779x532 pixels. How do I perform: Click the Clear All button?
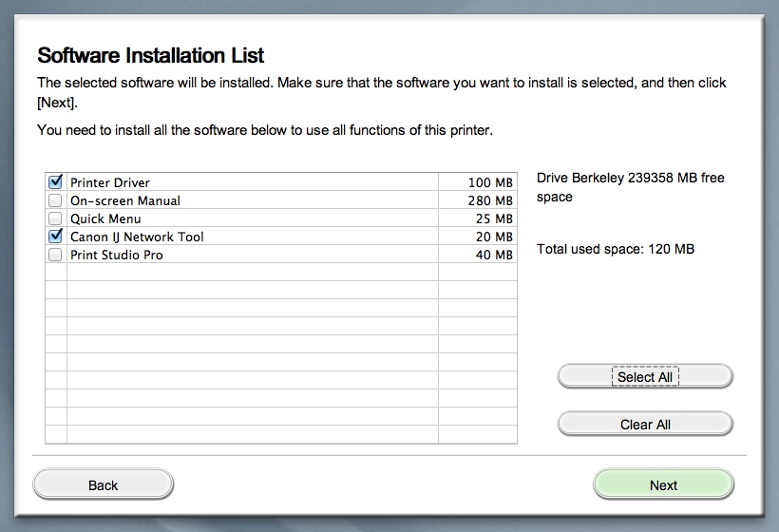645,425
